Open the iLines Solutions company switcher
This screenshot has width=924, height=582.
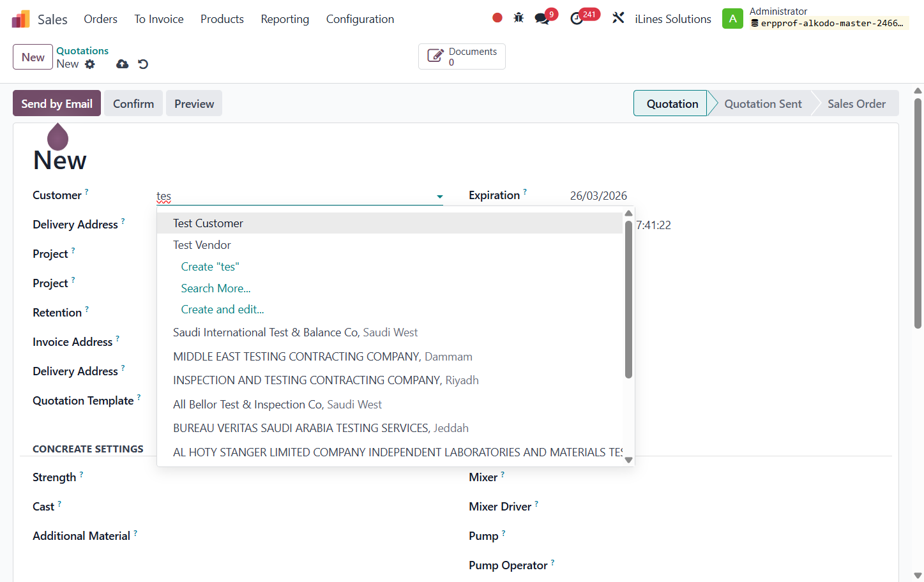tap(673, 19)
